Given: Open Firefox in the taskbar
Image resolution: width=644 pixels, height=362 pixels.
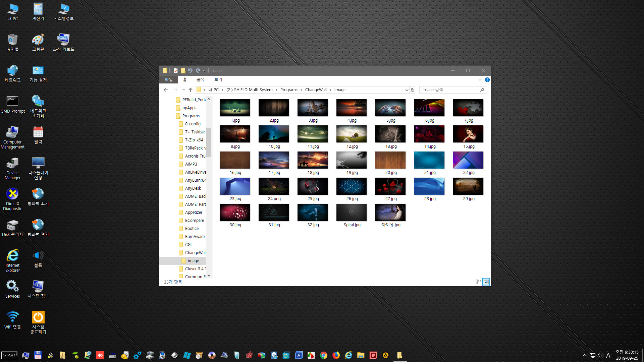Looking at the screenshot, I should (x=336, y=355).
